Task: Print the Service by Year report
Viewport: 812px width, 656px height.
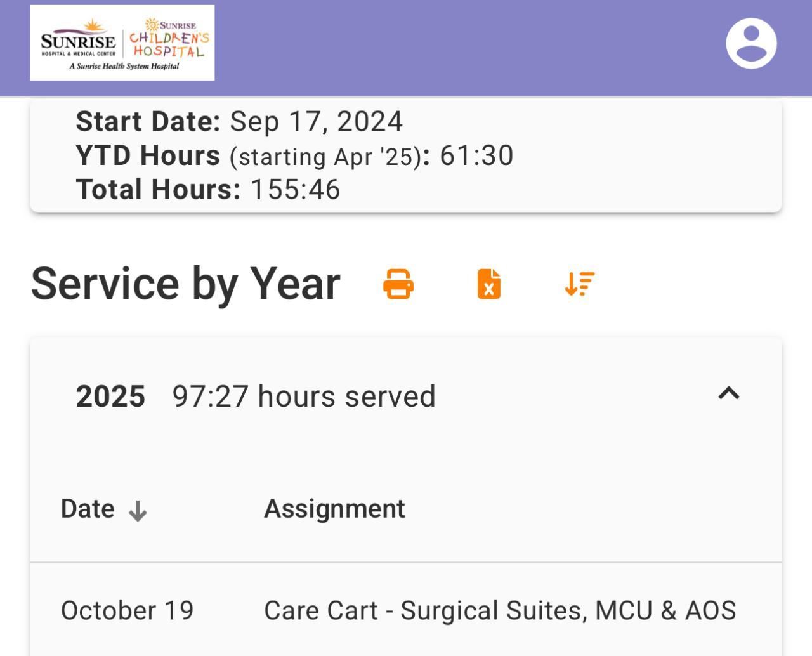Action: click(x=398, y=284)
